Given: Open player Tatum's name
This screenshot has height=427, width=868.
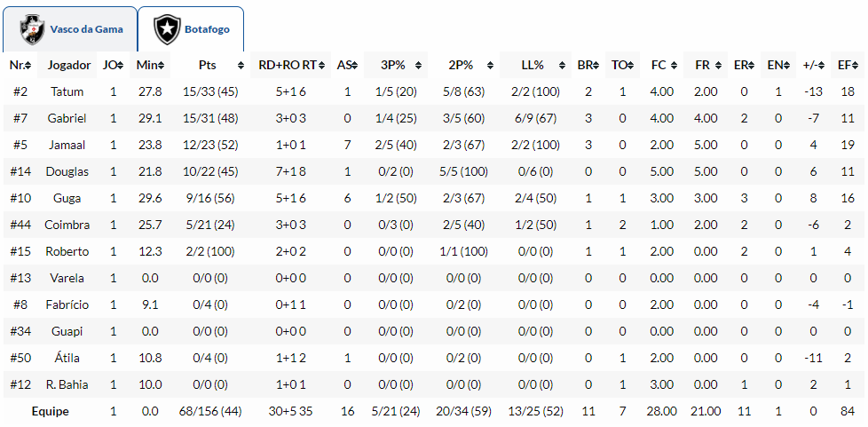Looking at the screenshot, I should [x=67, y=91].
